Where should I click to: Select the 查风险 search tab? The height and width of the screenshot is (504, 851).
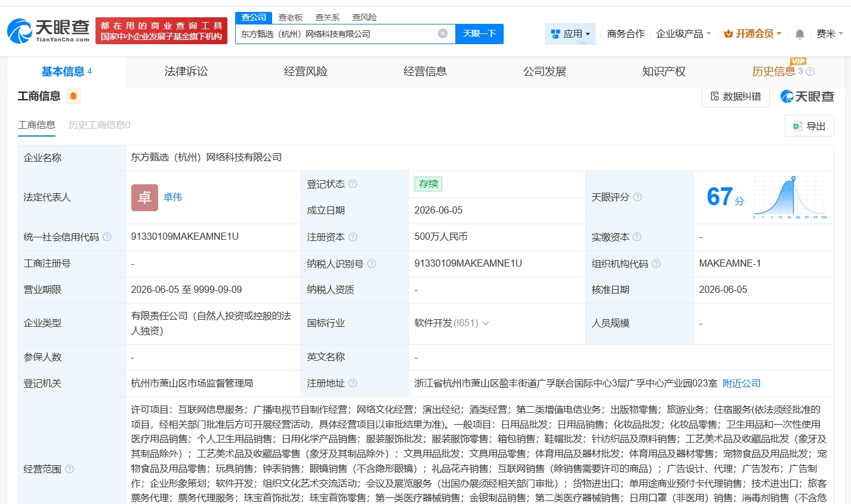(365, 17)
